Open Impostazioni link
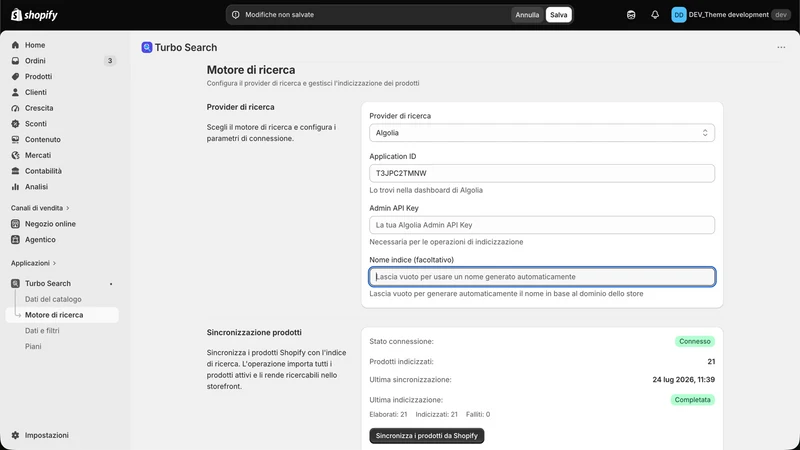800x450 pixels. [x=46, y=435]
